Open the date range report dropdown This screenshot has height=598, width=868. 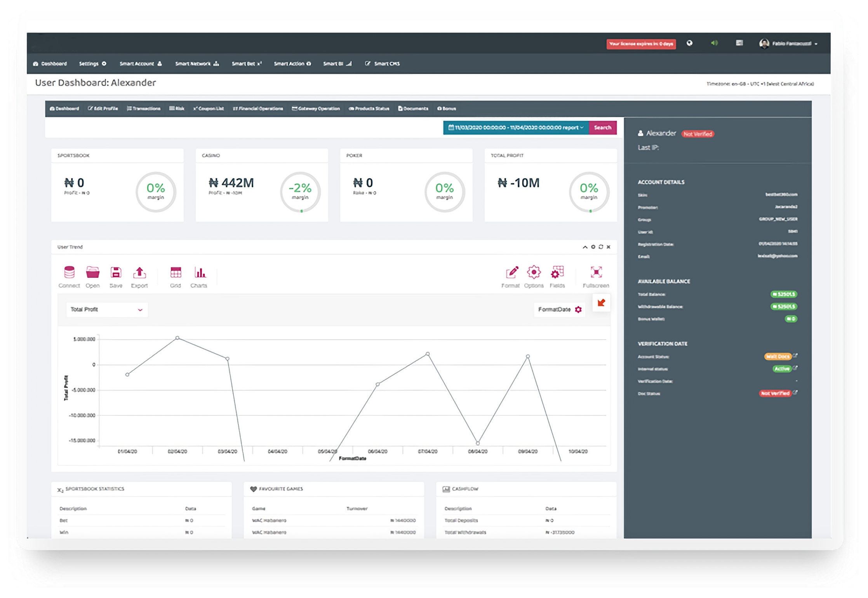click(x=516, y=128)
